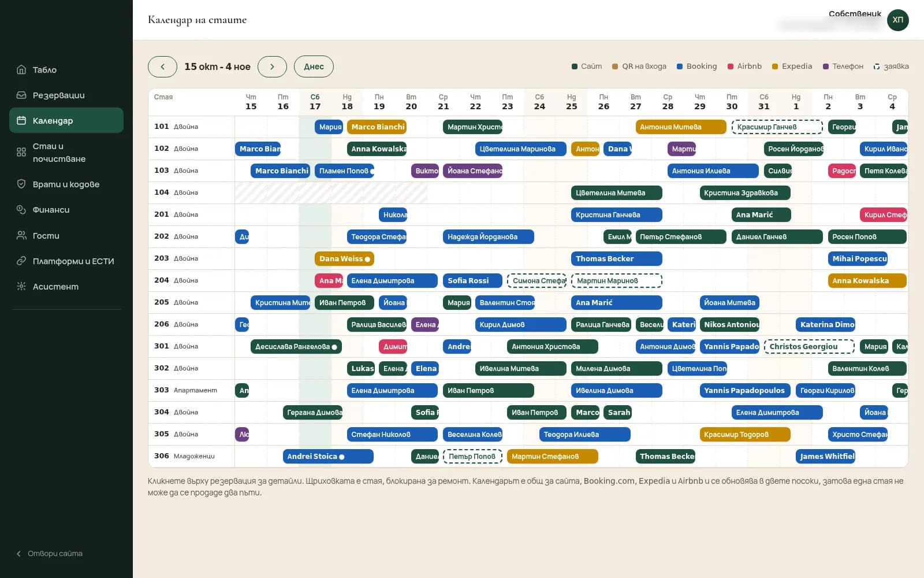Go to previous date range arrow
The height and width of the screenshot is (578, 924).
click(x=162, y=66)
